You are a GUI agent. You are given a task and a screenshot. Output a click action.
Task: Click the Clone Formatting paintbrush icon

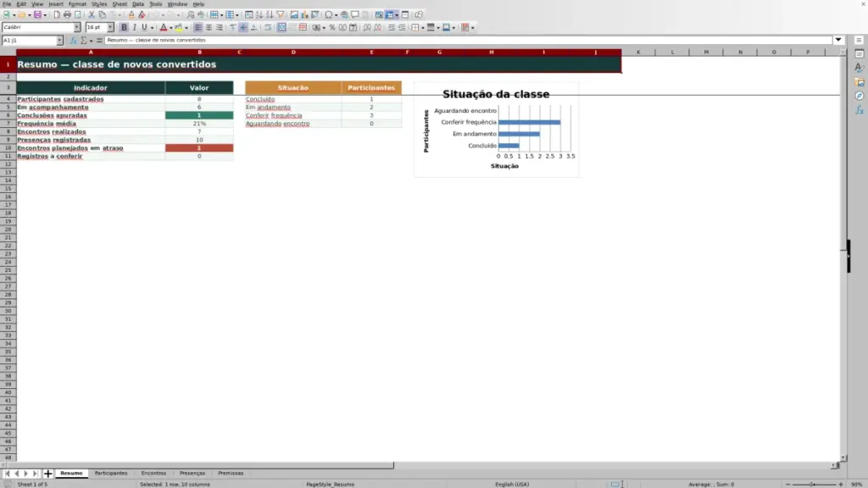(131, 15)
